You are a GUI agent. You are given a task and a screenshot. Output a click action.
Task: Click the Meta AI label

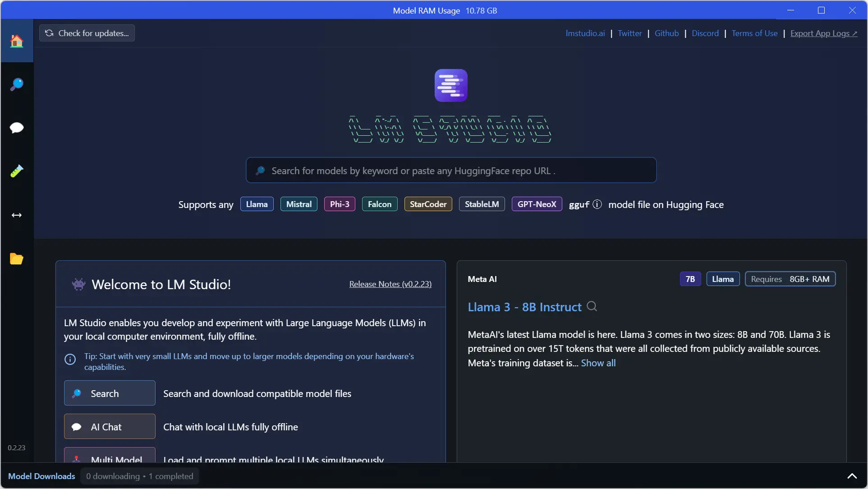482,279
